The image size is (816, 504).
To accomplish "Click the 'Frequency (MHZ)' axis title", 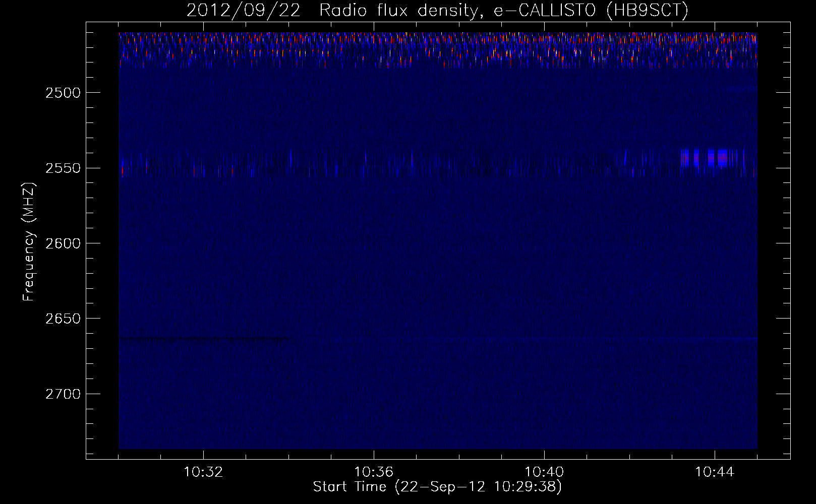I will coord(29,242).
